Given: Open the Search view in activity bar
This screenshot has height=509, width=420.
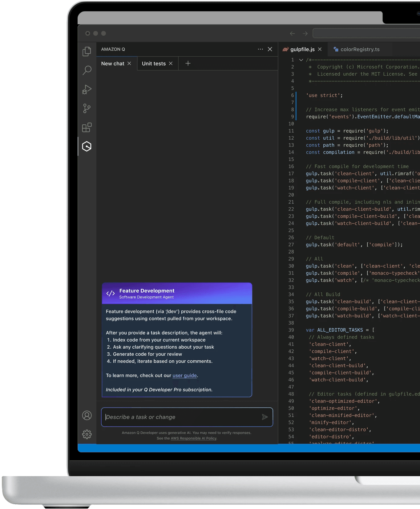Looking at the screenshot, I should point(87,70).
